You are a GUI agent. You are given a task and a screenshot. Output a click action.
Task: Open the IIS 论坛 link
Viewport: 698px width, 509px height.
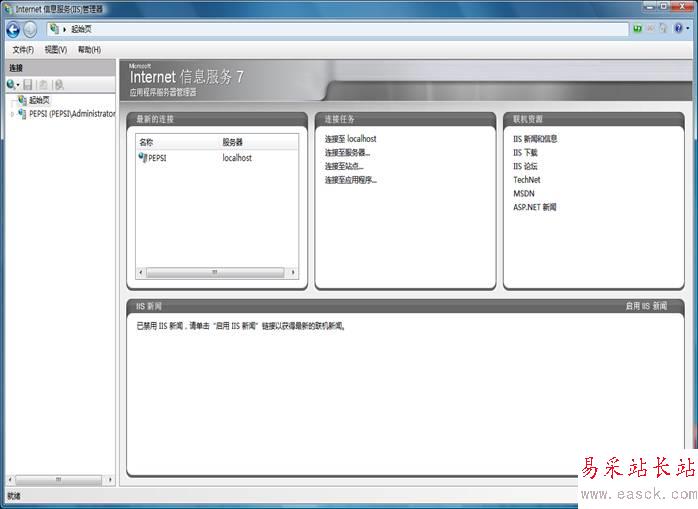point(525,166)
